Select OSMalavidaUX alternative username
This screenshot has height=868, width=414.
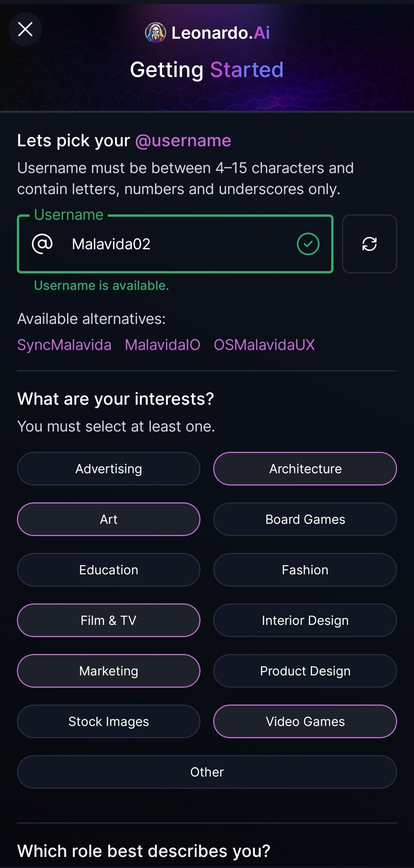(264, 345)
